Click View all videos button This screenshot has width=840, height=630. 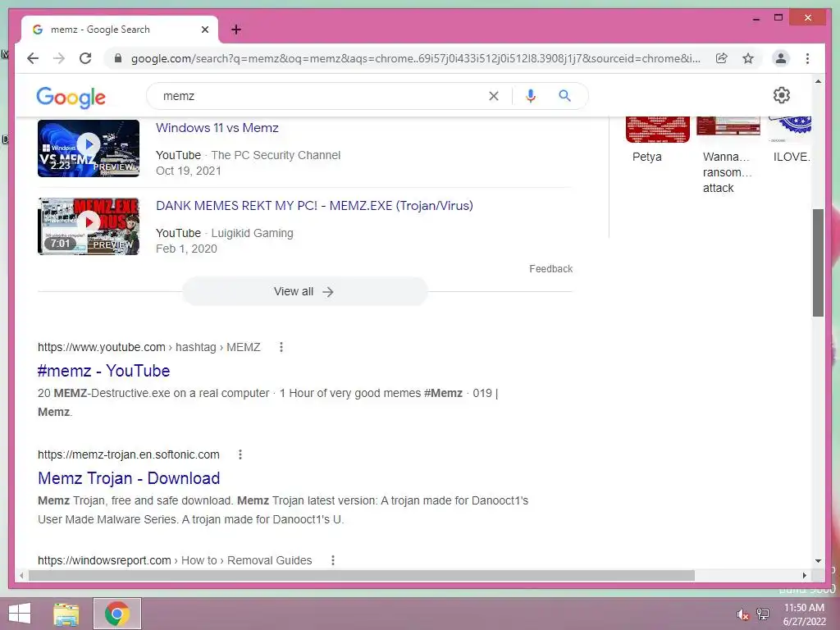pos(305,291)
